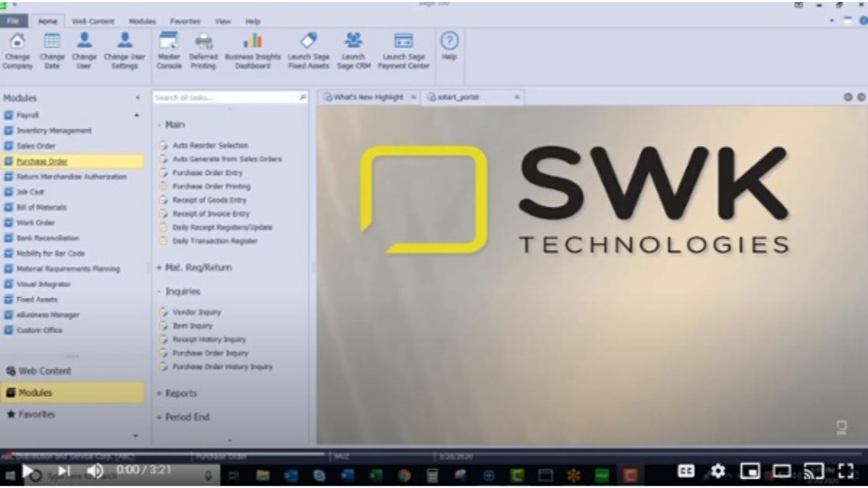Viewport: 868px width, 488px height.
Task: Open Receipt of Goods Entry
Action: (209, 200)
